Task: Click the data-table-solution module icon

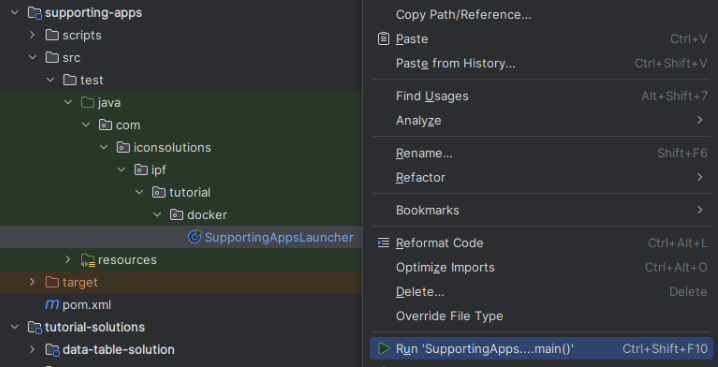Action: 53,350
